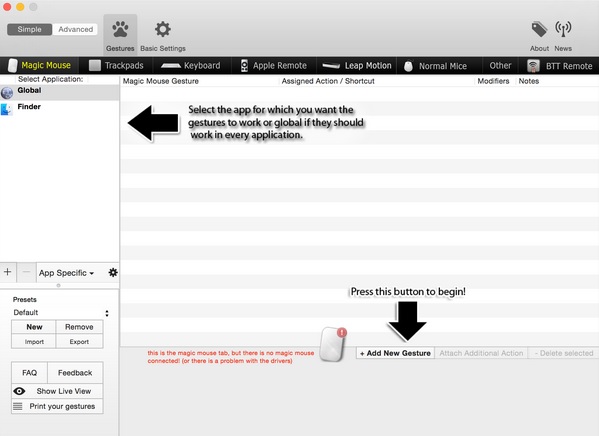Screen dimensions: 599x436
Task: Expand the App Specific dropdown
Action: [66, 273]
